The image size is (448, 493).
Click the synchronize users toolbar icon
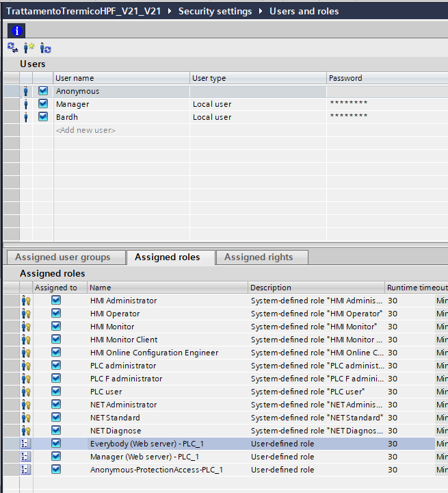tap(12, 48)
